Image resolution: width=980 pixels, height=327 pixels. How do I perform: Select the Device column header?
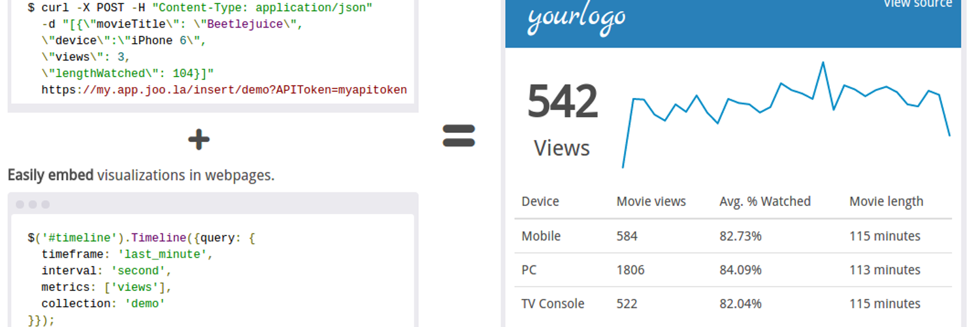(x=540, y=201)
